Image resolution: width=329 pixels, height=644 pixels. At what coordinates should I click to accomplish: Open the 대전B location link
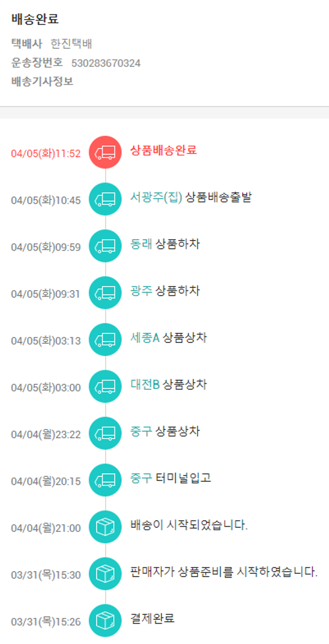click(x=145, y=385)
